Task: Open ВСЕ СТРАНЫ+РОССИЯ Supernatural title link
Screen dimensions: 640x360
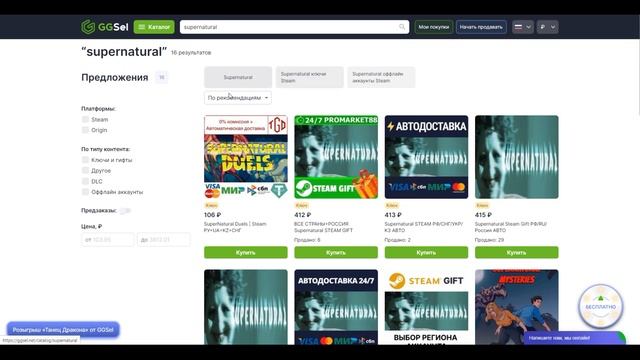Action: (x=324, y=227)
